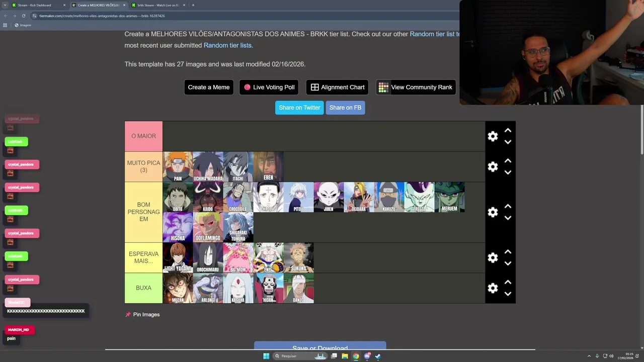Open settings gear for O MAIOR tier
Image resolution: width=644 pixels, height=362 pixels.
pos(493,136)
